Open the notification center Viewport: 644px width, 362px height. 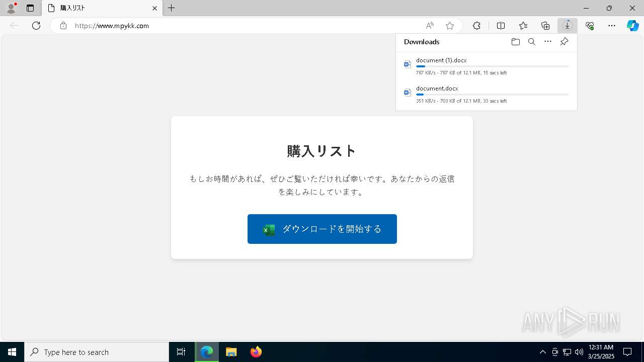[627, 352]
